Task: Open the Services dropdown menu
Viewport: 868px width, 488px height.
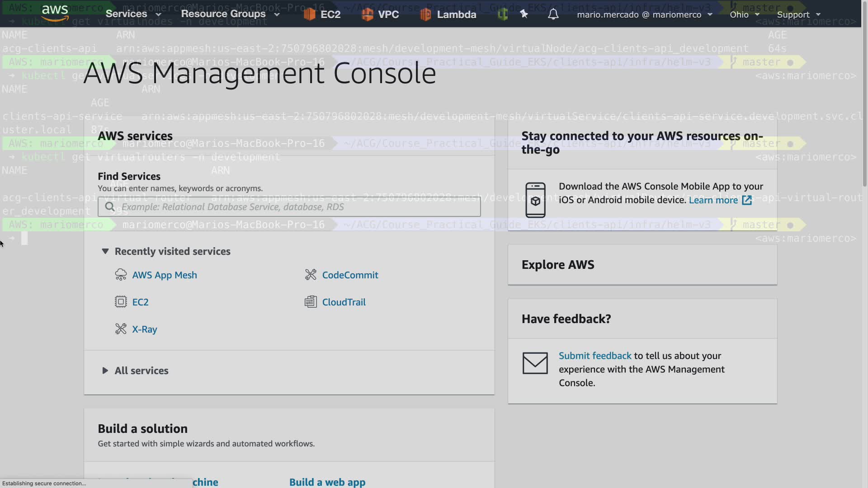Action: (x=133, y=14)
